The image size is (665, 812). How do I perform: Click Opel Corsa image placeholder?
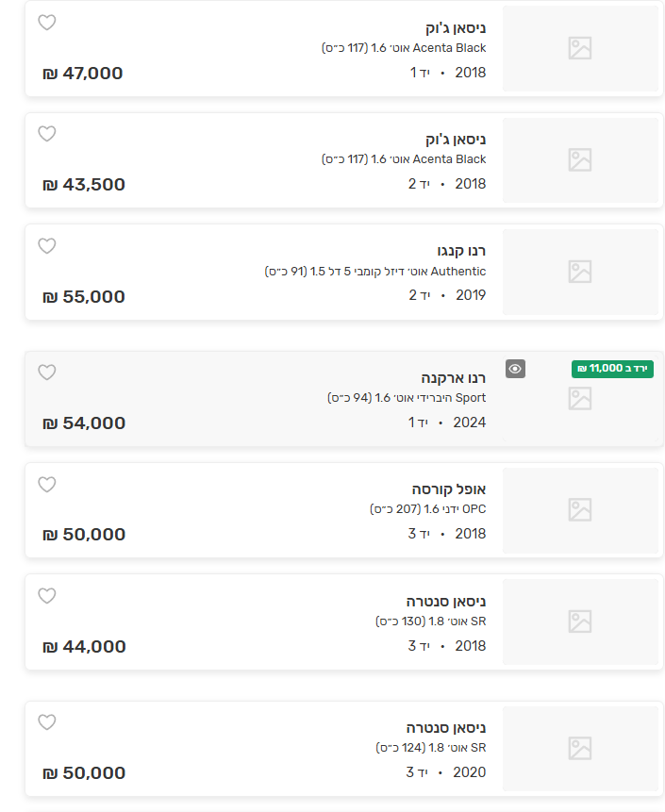point(580,510)
